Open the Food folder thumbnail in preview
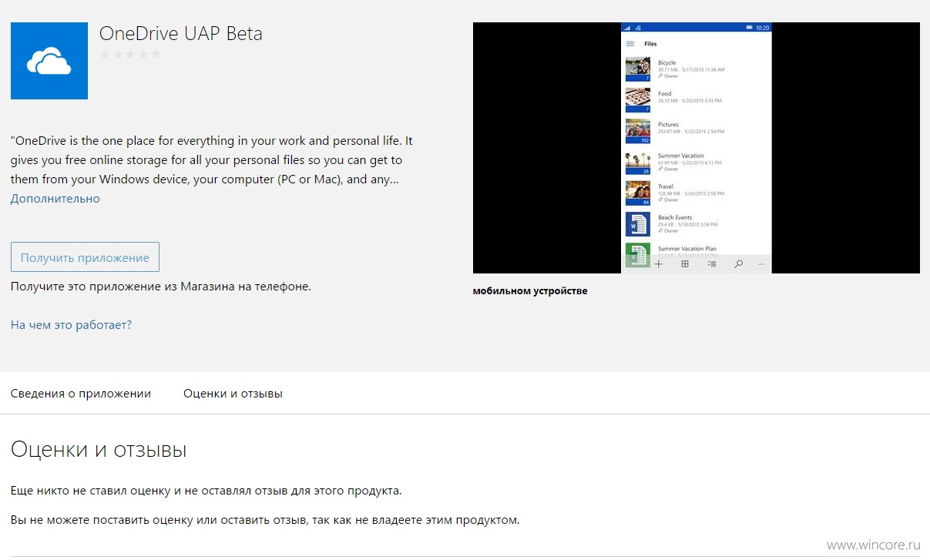930x560 pixels. [x=638, y=100]
